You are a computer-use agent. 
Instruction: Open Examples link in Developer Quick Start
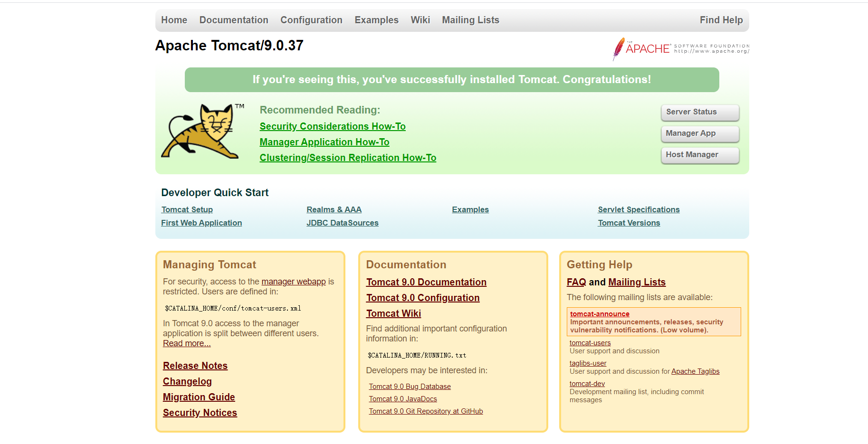(470, 209)
